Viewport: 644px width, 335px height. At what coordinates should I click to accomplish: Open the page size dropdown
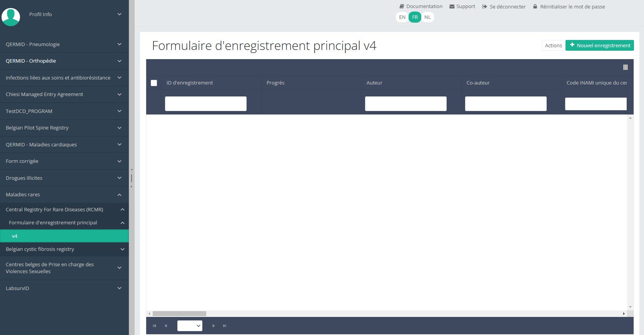[190, 326]
